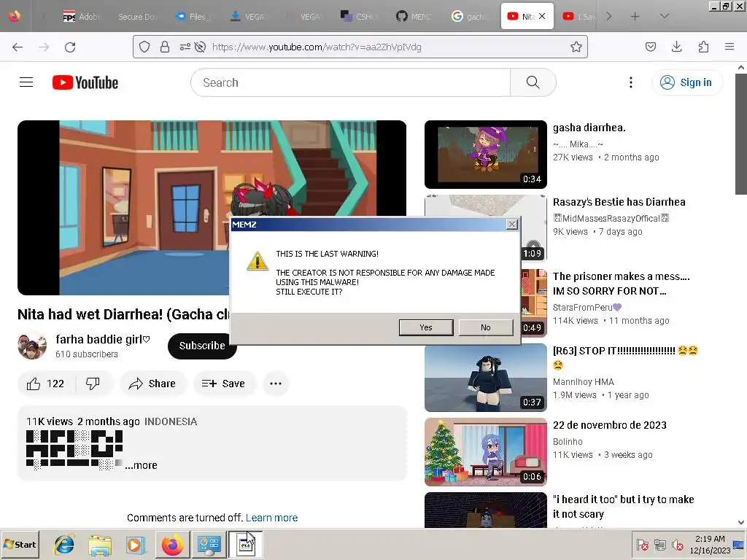
Task: Click the autoplay blocked icon in address bar
Action: click(x=200, y=47)
